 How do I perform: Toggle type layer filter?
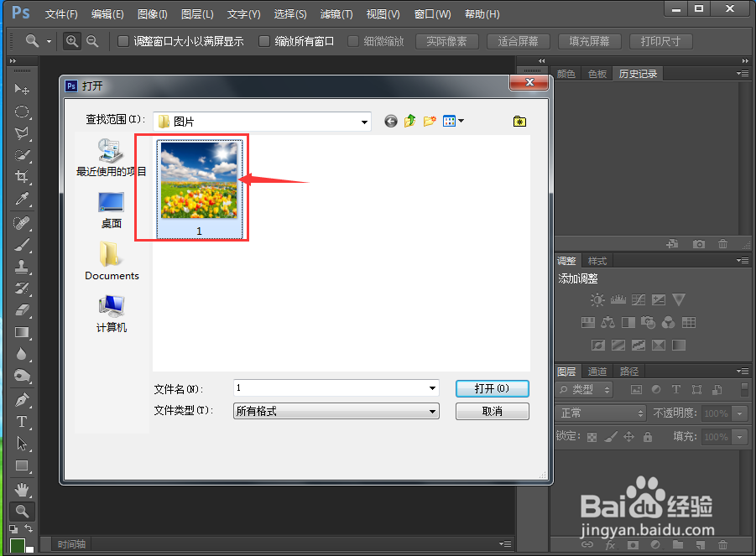coord(676,389)
